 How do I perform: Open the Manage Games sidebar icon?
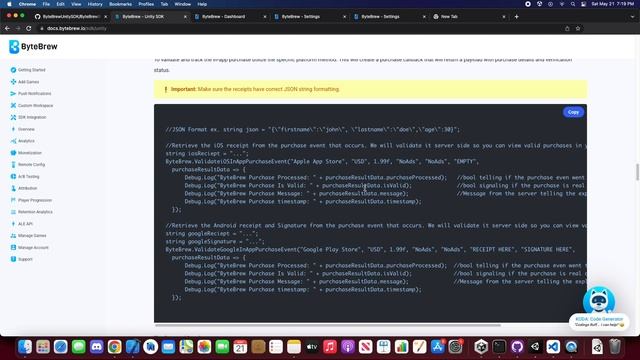[x=13, y=236]
